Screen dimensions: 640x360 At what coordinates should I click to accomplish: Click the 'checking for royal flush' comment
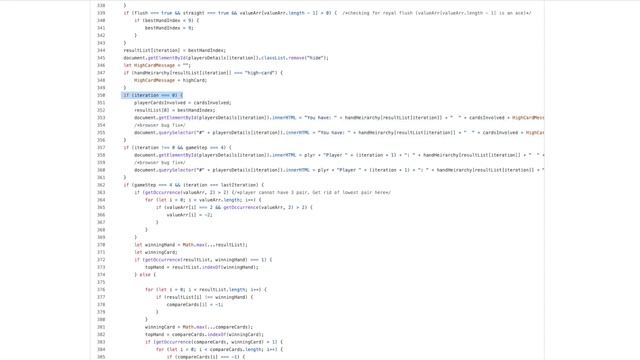click(x=437, y=13)
